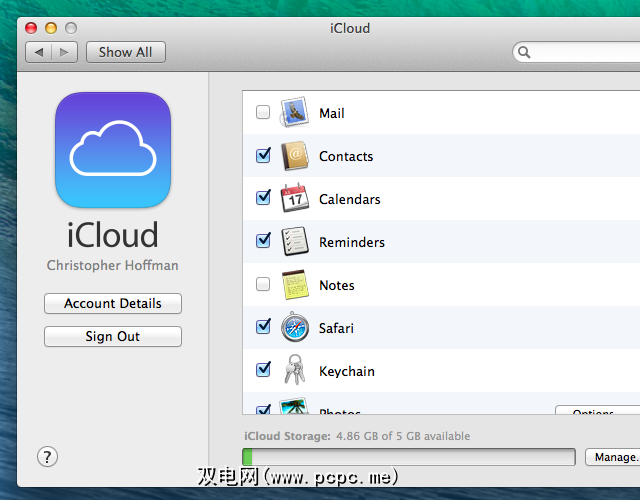This screenshot has height=500, width=640.
Task: Click the Contacts address book icon
Action: (x=294, y=156)
